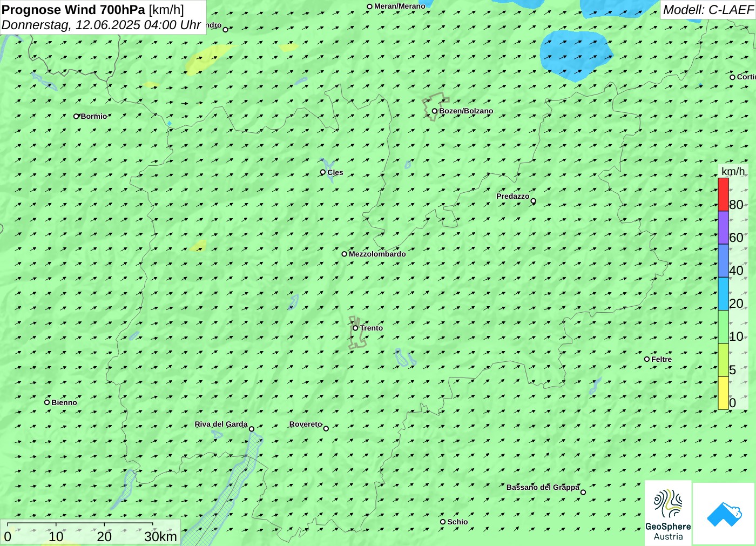Click the Rovereto city marker

326,428
